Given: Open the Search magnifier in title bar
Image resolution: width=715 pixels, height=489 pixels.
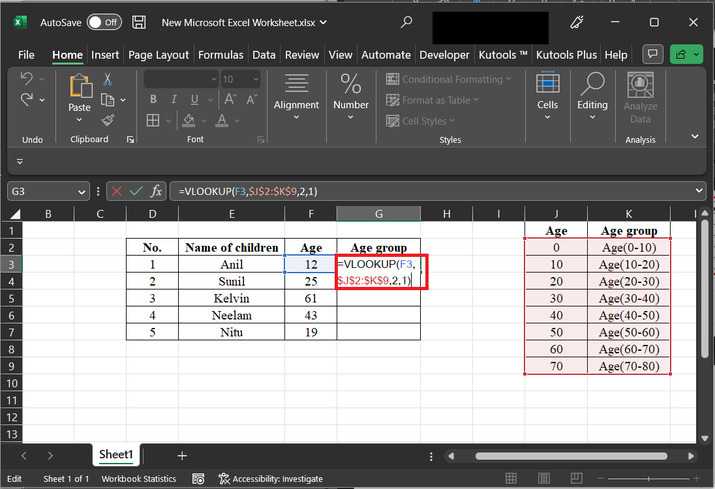Looking at the screenshot, I should tap(405, 21).
